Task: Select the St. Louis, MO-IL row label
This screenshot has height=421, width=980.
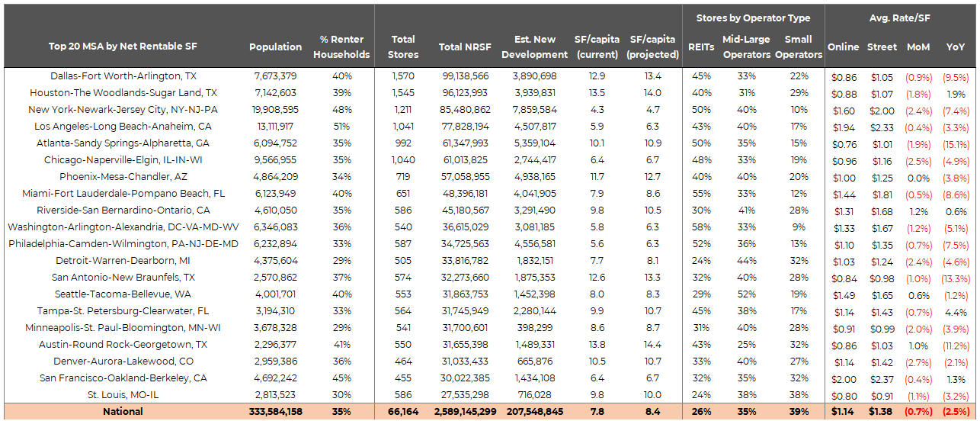Action: click(123, 395)
